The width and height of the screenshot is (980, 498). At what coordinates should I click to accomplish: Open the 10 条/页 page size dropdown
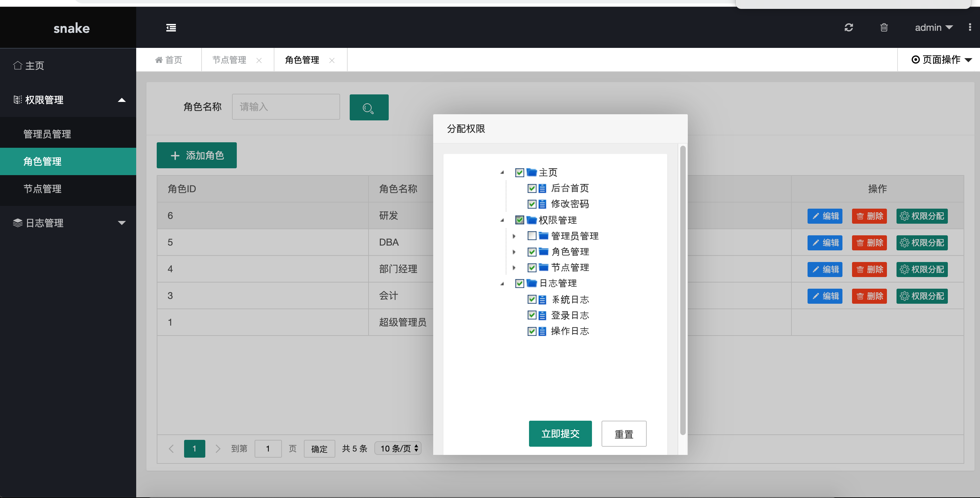coord(398,448)
